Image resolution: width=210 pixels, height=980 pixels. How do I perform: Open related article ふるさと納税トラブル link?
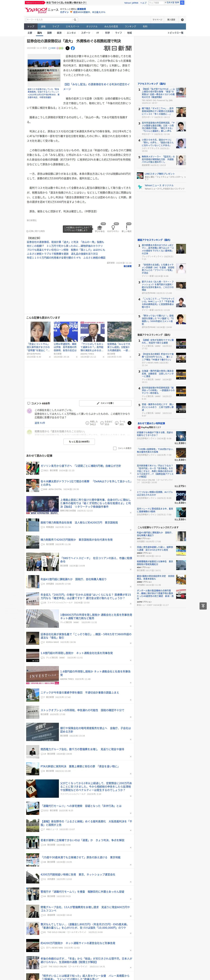[62, 254]
